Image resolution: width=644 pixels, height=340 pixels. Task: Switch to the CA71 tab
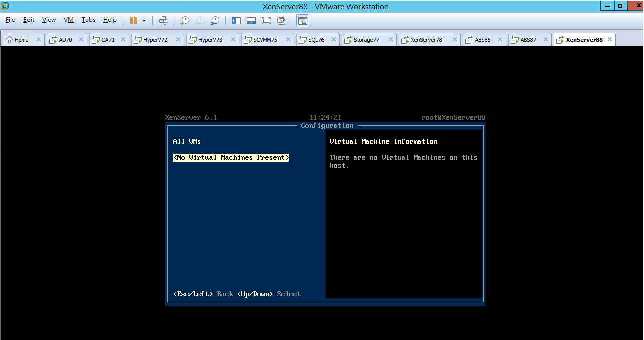pyautogui.click(x=109, y=40)
